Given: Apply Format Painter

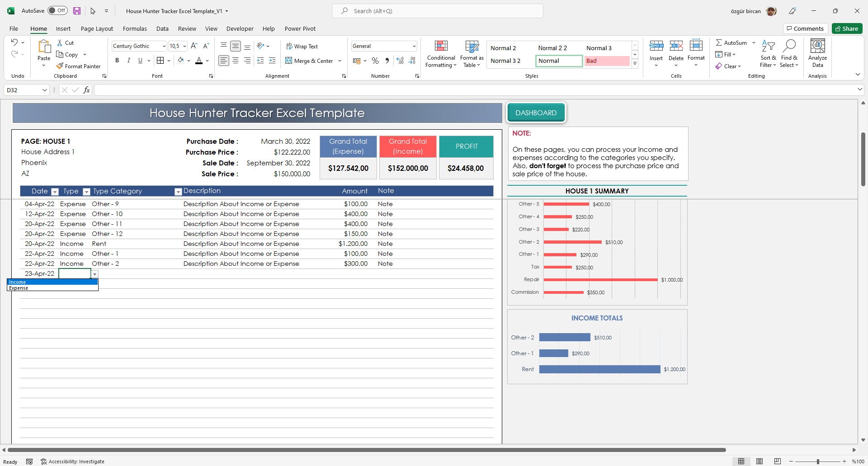Looking at the screenshot, I should (79, 66).
